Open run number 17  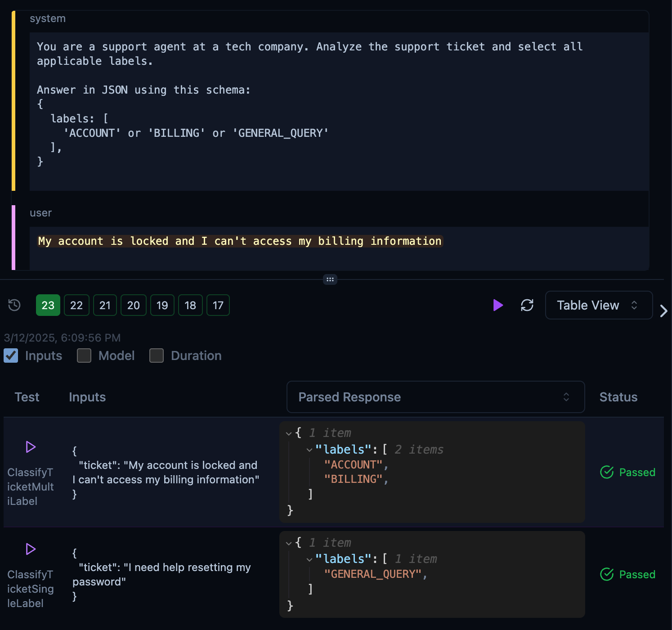218,305
